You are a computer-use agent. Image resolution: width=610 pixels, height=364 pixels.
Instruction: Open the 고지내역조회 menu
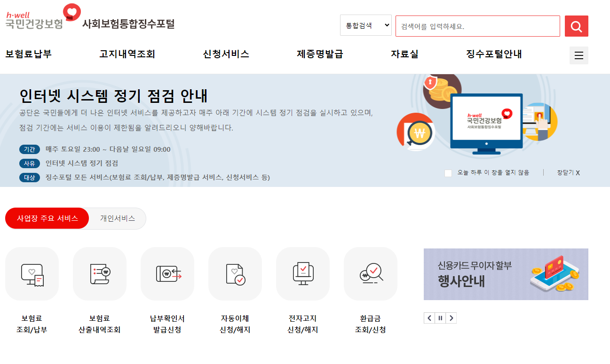(127, 54)
